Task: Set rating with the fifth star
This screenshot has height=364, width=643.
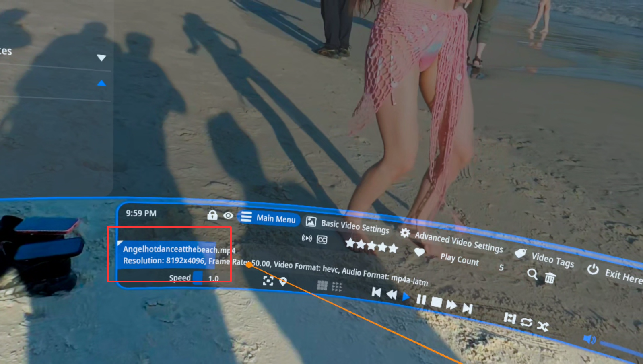Action: [x=393, y=248]
